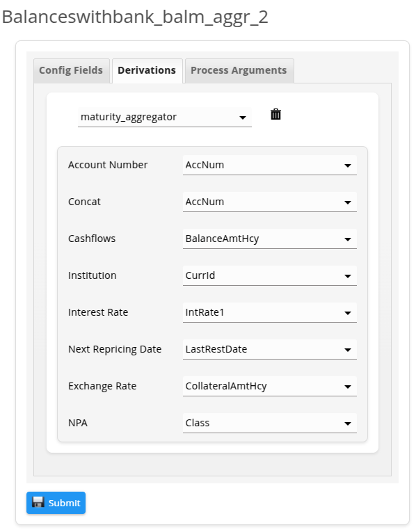Screen dimensions: 416x532
Task: Open the NPA Class dropdown
Action: 269,423
